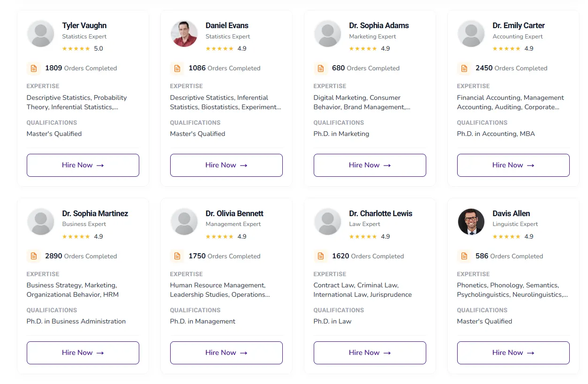
Task: Hire Dr. Sophia Adams now
Action: point(370,165)
